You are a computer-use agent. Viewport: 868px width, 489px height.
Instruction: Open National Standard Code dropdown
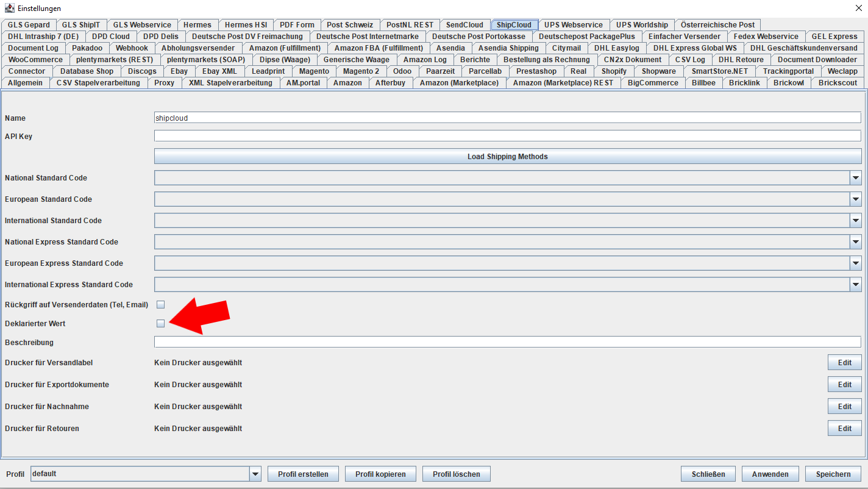point(856,178)
